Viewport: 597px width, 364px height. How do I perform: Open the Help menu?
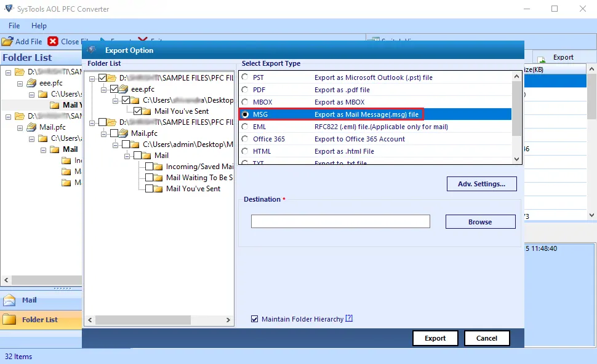tap(39, 25)
